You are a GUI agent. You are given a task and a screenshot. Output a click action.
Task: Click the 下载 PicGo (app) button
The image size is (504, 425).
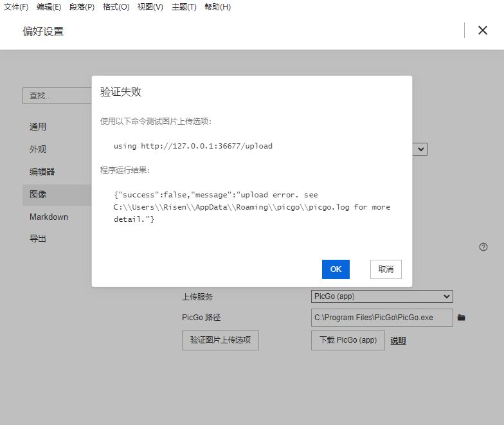click(x=348, y=340)
